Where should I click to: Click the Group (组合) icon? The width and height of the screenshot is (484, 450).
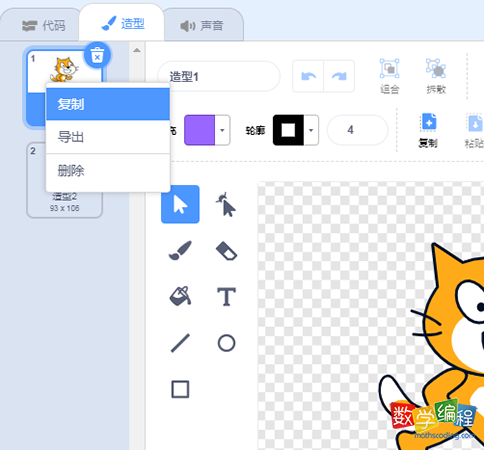(x=389, y=68)
